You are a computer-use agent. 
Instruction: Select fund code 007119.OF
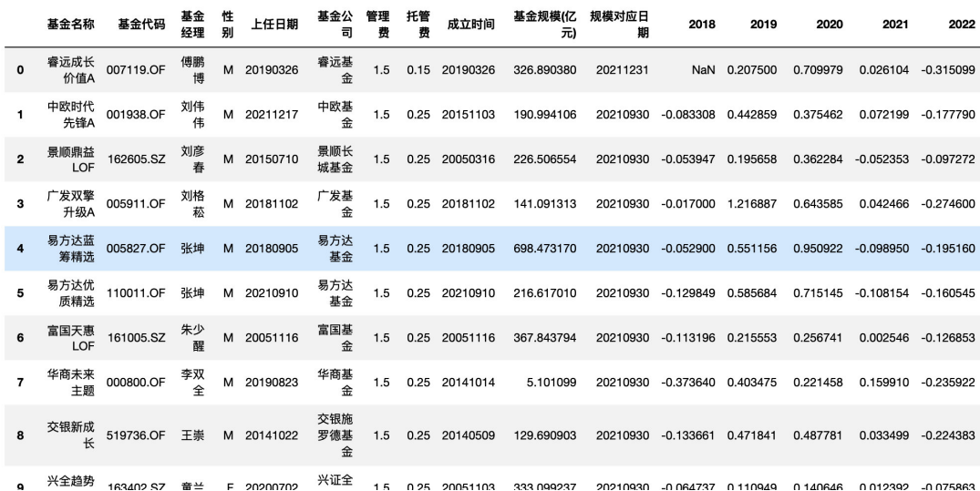click(x=136, y=70)
